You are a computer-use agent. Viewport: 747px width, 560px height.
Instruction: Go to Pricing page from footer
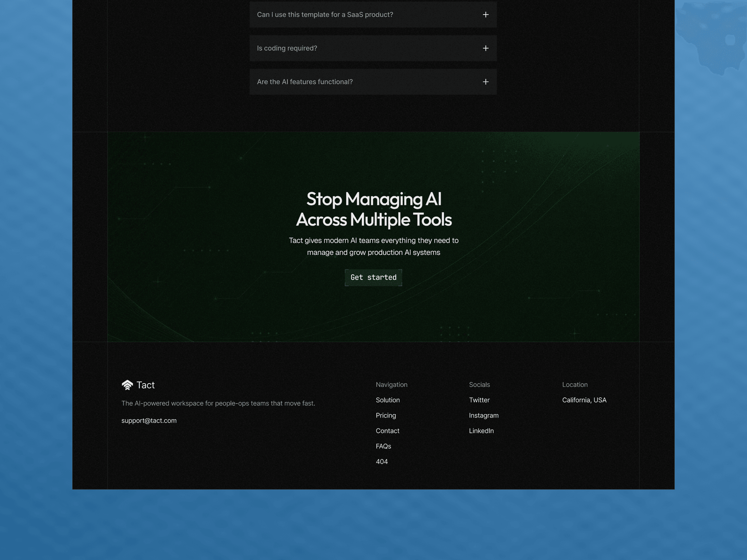(x=386, y=415)
